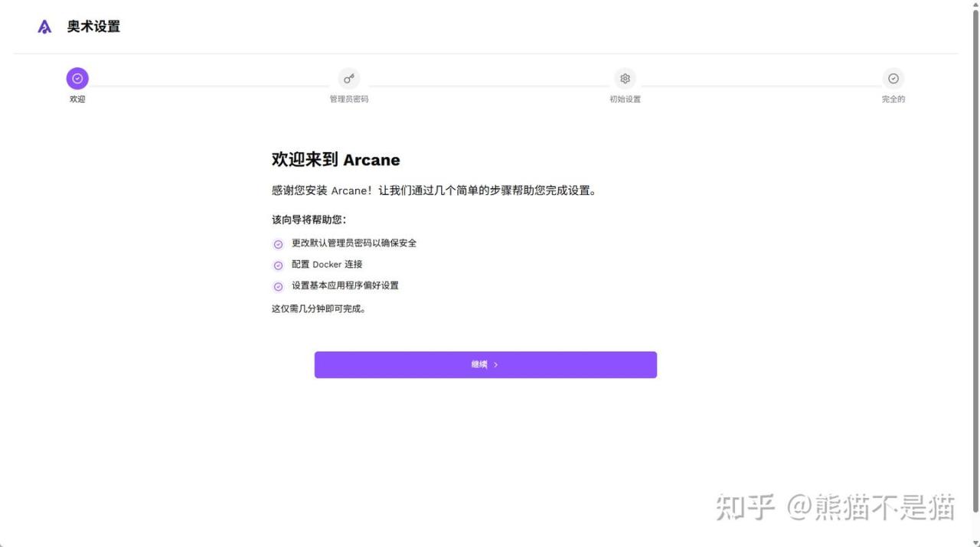This screenshot has width=980, height=547.
Task: Open the 管理员密码 key step icon
Action: click(x=349, y=78)
